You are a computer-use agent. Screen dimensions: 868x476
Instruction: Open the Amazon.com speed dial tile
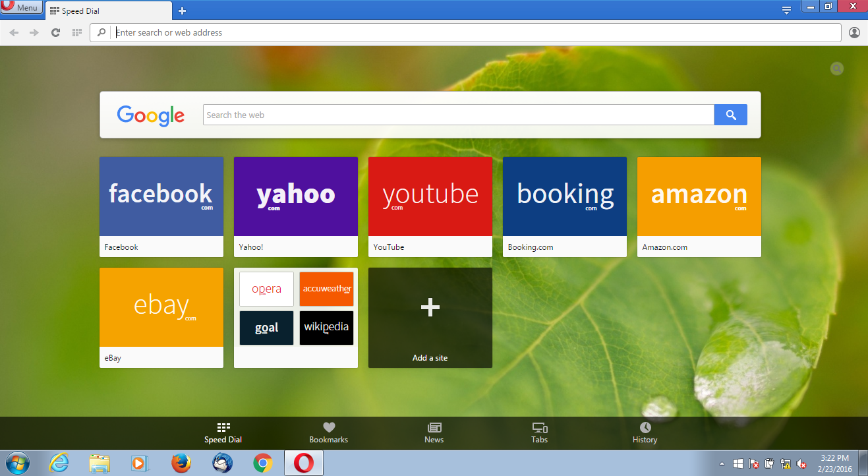699,207
